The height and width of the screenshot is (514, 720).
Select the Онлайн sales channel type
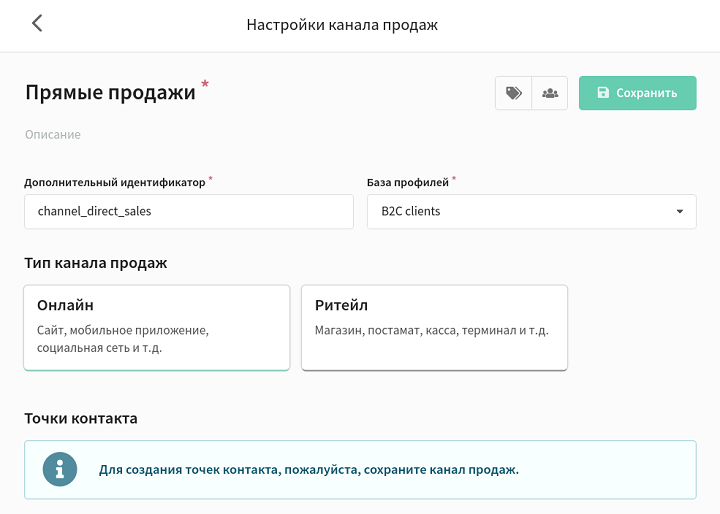157,328
